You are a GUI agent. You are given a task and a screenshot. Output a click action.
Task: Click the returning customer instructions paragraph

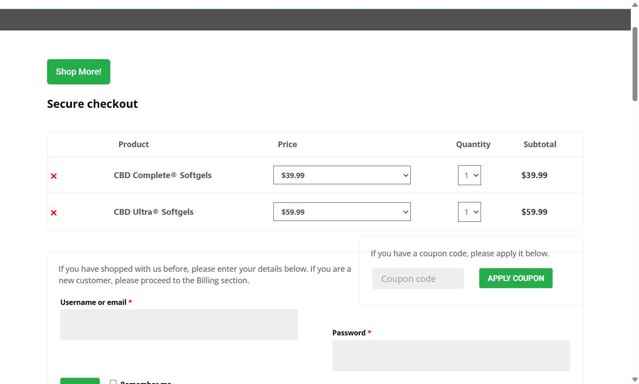click(205, 275)
